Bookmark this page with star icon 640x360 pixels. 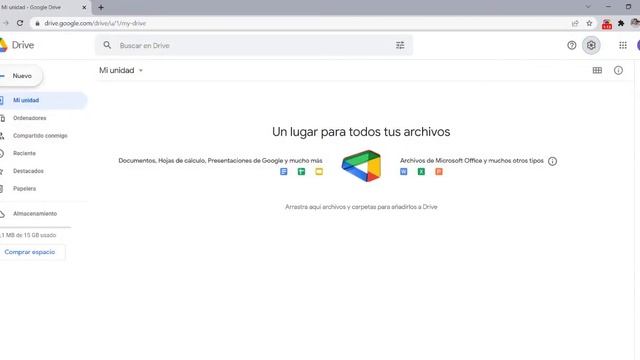click(x=589, y=23)
